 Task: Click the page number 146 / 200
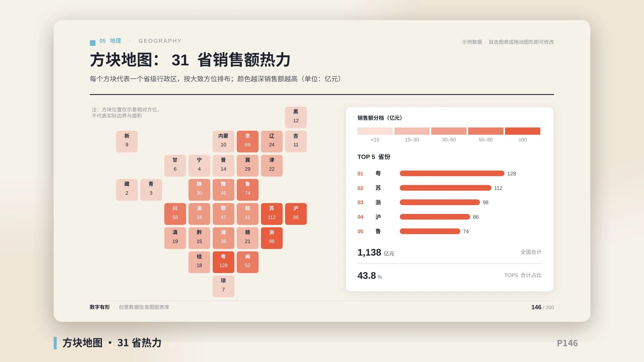(x=542, y=307)
